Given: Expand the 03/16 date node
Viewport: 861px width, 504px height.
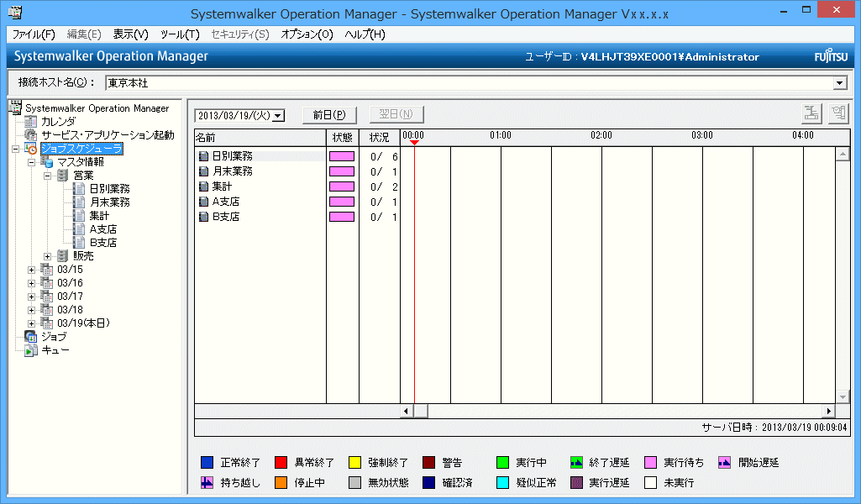Looking at the screenshot, I should coord(31,283).
